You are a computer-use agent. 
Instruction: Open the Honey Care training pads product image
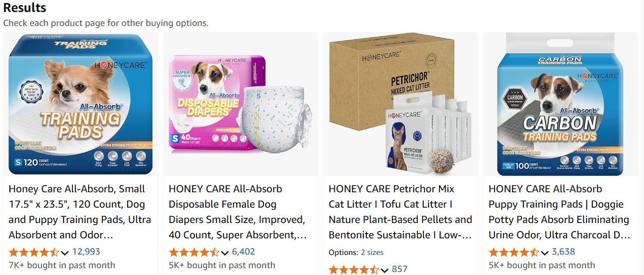click(80, 104)
